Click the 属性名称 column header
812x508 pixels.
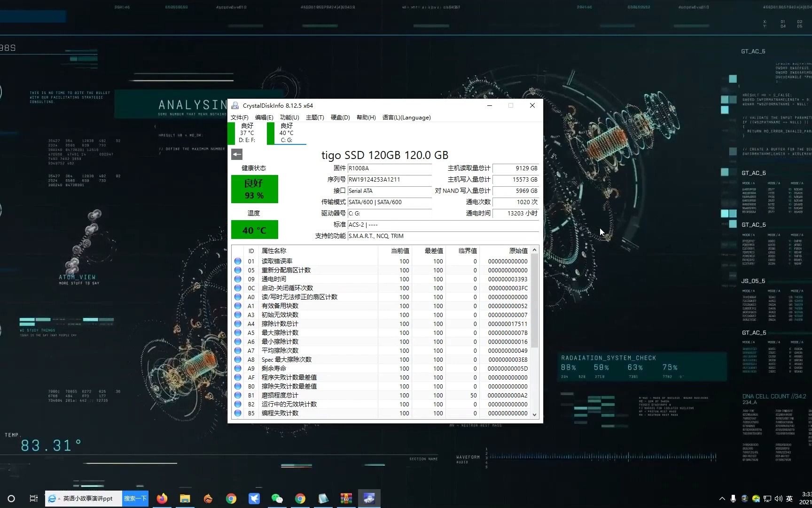(x=319, y=251)
